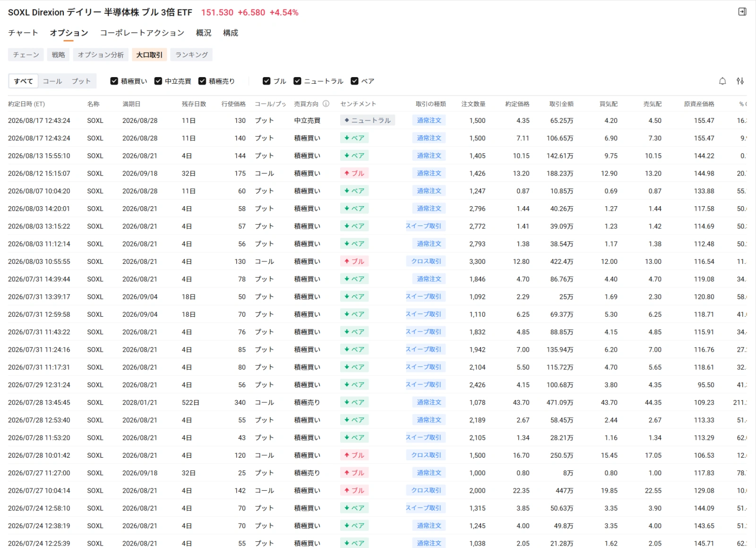Viewport: 756px width, 548px height.
Task: Click クロス取引 in 2026/07/27 10:04:14 row
Action: pos(426,490)
